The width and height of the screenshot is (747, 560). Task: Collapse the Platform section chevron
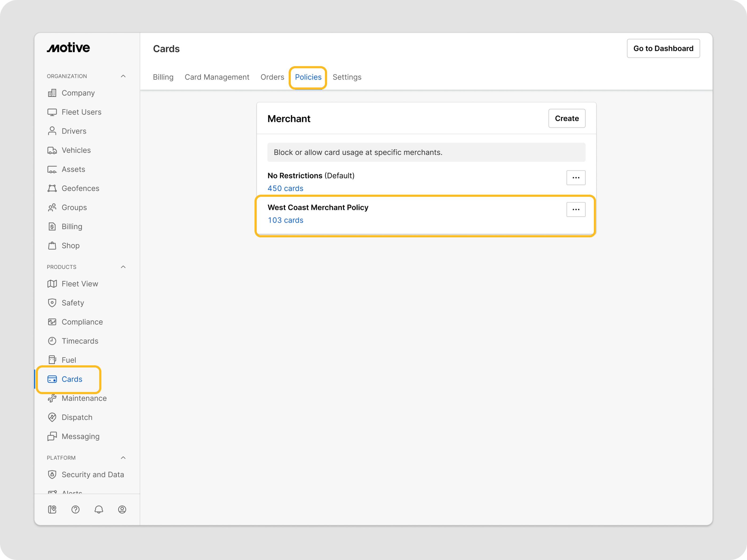click(x=123, y=458)
